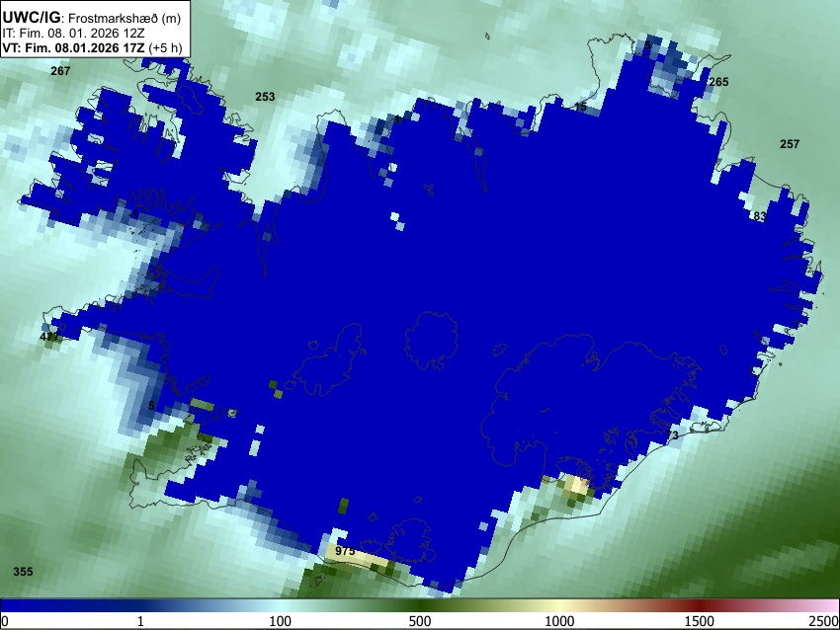Click the map value '253'
Screen dimensions: 840x630
pyautogui.click(x=265, y=97)
